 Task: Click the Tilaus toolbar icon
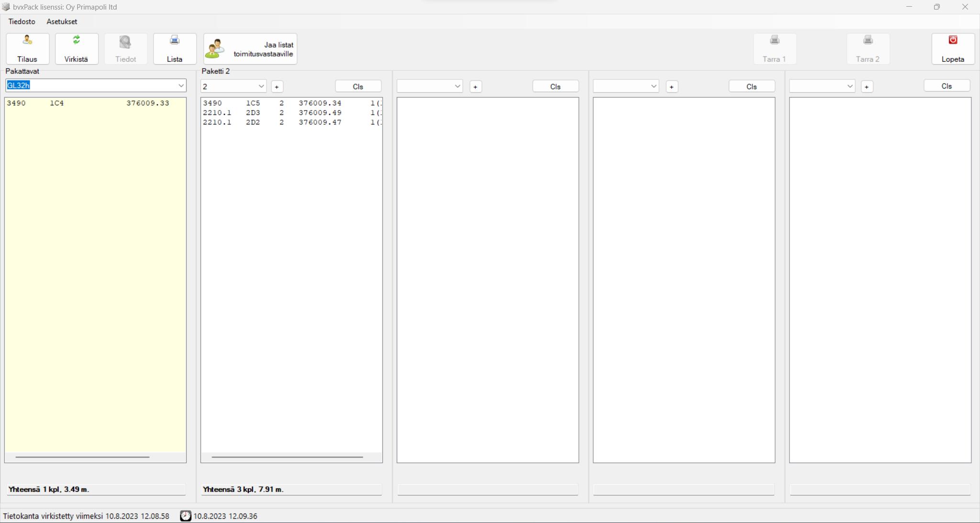coord(27,48)
